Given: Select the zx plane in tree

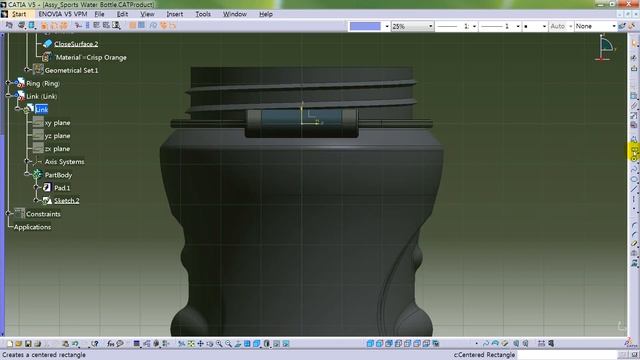Looking at the screenshot, I should point(57,149).
